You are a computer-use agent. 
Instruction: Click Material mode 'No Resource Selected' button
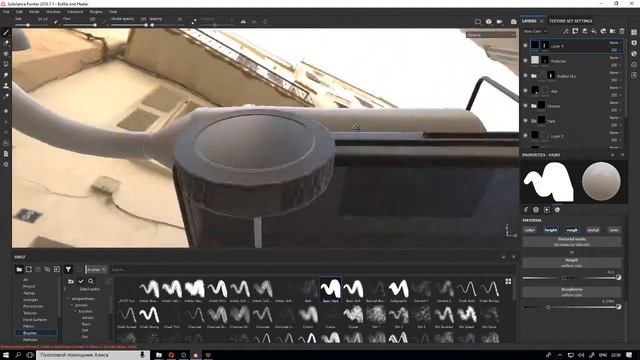pos(571,242)
